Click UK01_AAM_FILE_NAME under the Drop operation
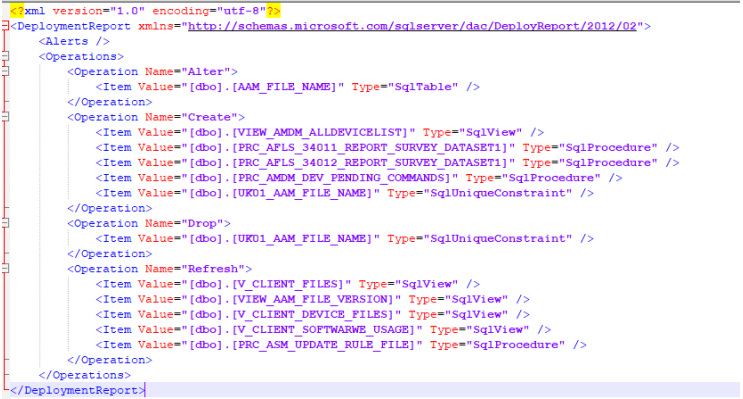This screenshot has height=399, width=743. 281,238
